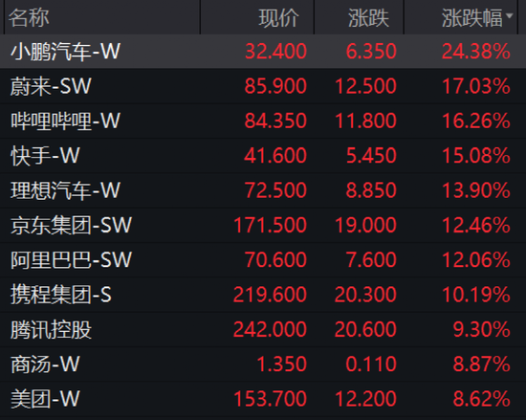Select the 腾讯控股 stock name
The height and width of the screenshot is (420, 526).
tap(51, 329)
